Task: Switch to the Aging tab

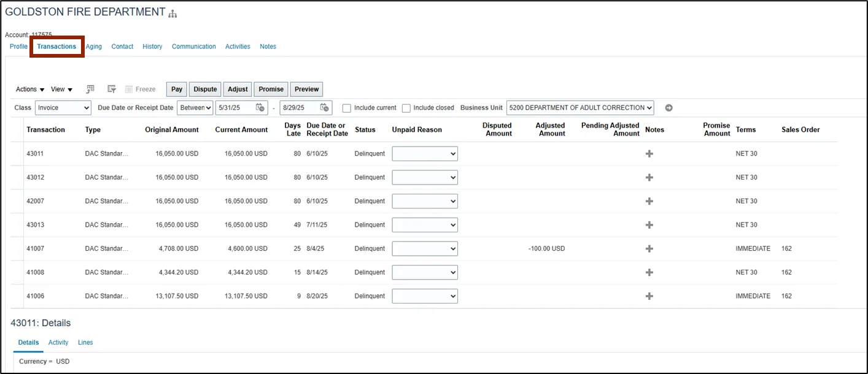Action: click(94, 47)
